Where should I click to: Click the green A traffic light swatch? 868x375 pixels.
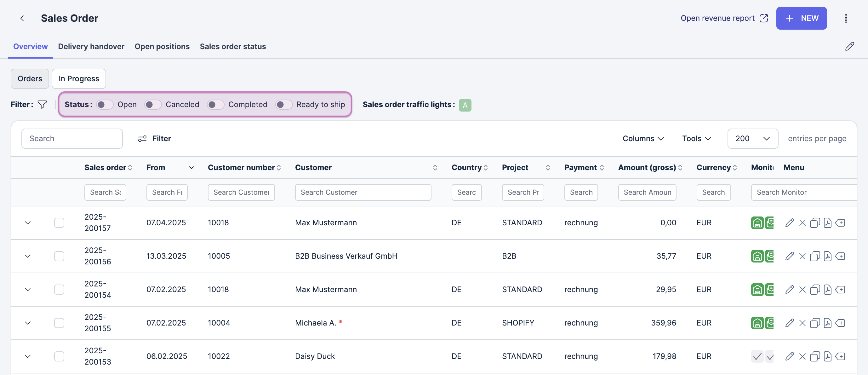[x=465, y=105]
